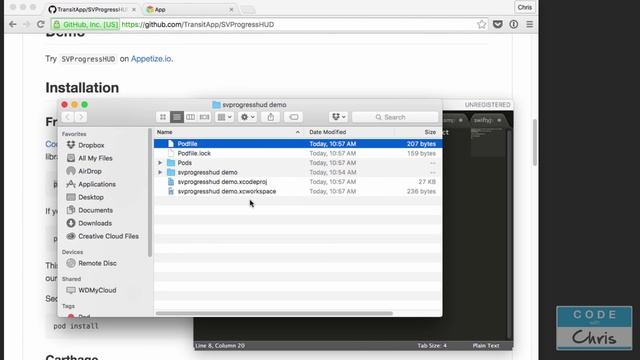Click Line 8, Column 20 status text

[x=220, y=346]
